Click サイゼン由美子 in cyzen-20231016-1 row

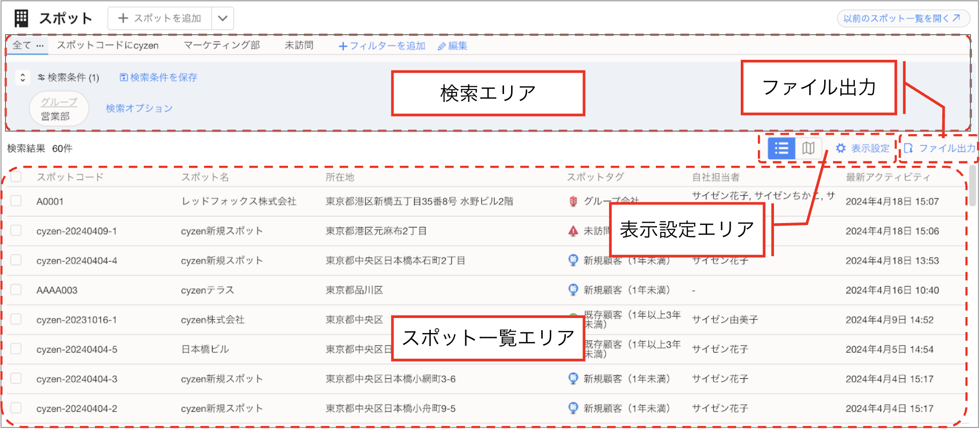pos(725,319)
